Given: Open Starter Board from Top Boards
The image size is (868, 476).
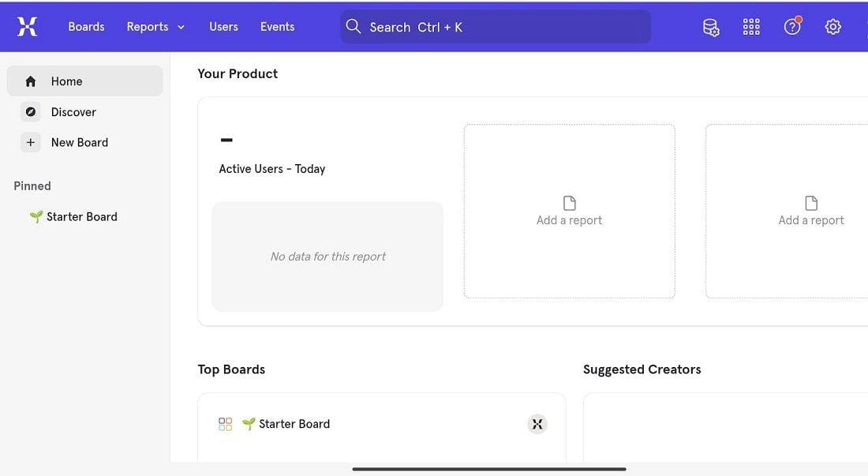Looking at the screenshot, I should point(294,424).
